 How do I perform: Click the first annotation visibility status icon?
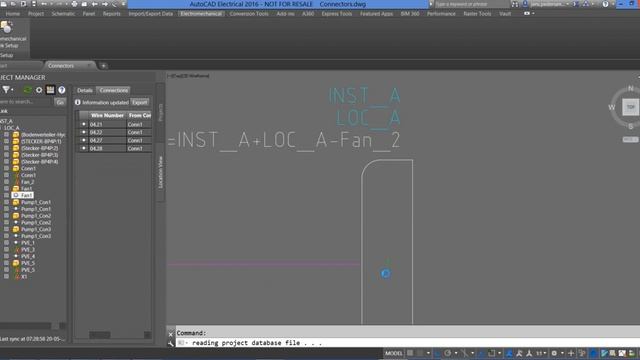(509, 353)
